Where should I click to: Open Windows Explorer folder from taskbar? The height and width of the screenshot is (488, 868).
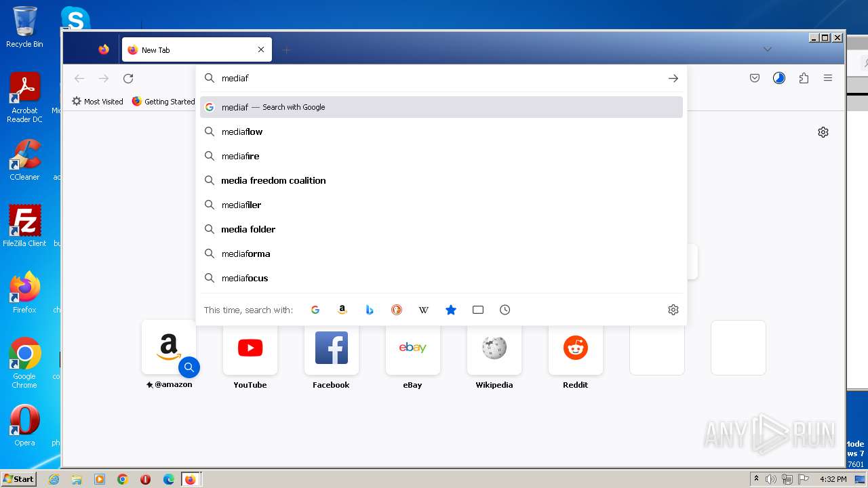tap(77, 479)
